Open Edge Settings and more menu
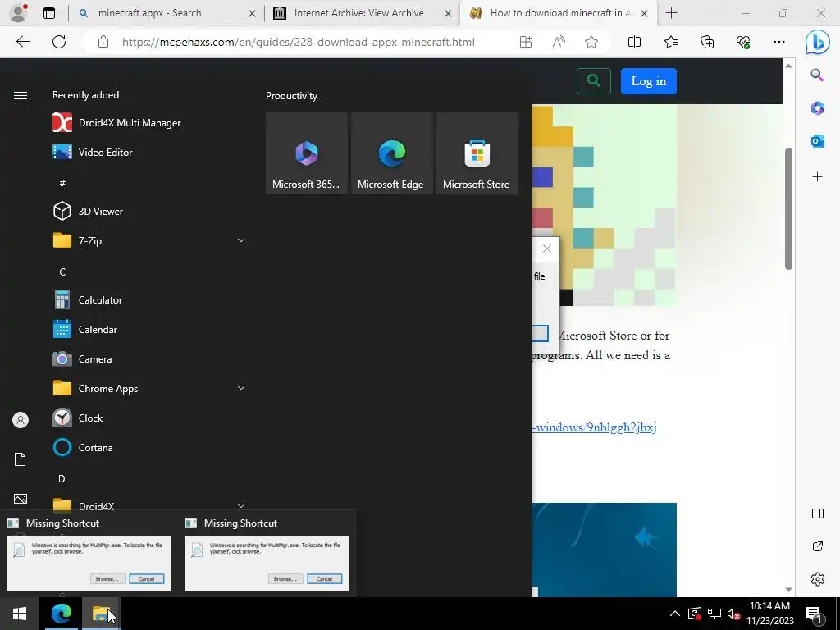840x630 pixels. 779,42
